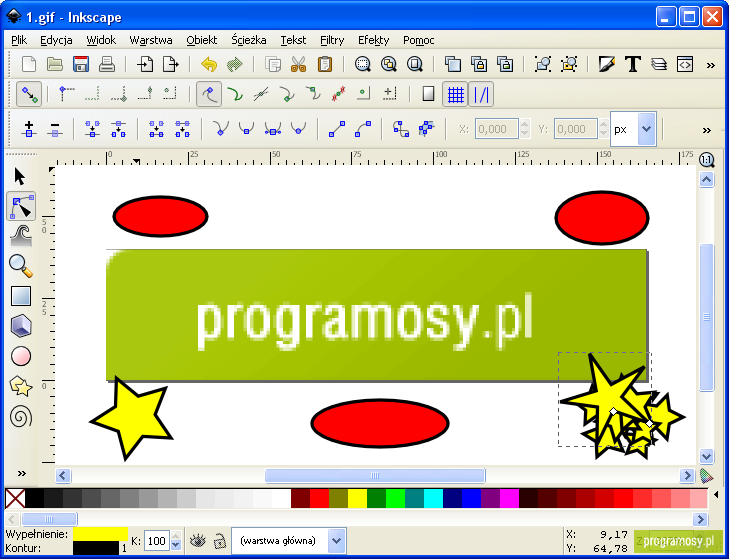
Task: Open the Plik menu
Action: point(19,40)
